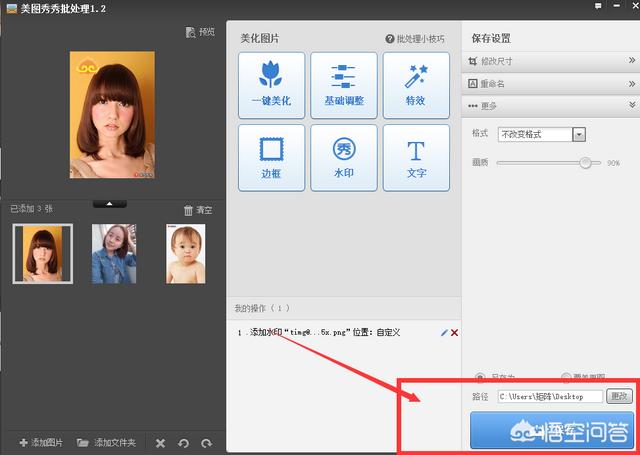Click the 90% quality value
This screenshot has width=640, height=455.
[x=613, y=163]
